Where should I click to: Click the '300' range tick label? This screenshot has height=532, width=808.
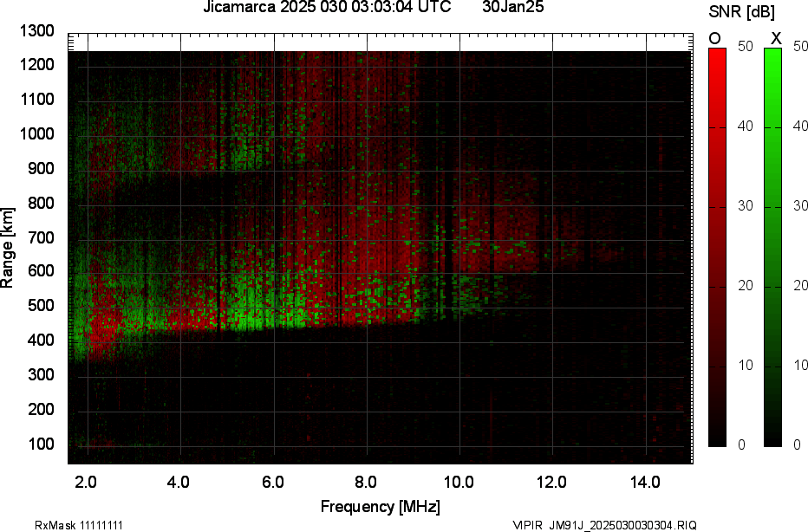click(x=41, y=374)
